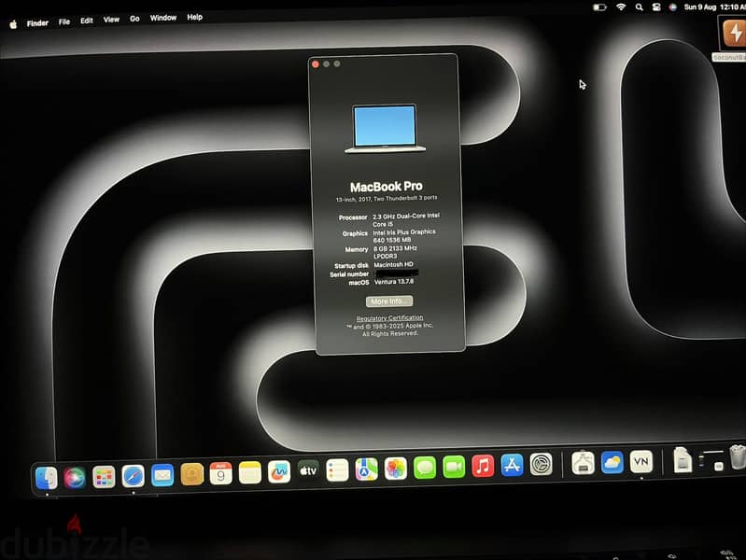The width and height of the screenshot is (746, 560).
Task: Click the date and time in menu bar
Action: click(x=714, y=7)
